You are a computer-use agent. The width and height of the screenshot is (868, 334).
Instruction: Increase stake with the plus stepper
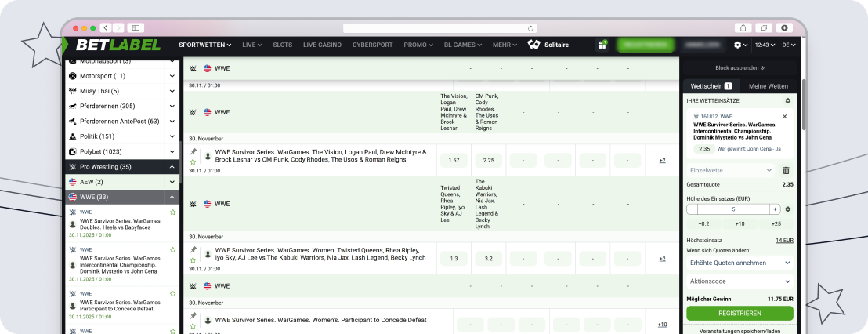775,209
